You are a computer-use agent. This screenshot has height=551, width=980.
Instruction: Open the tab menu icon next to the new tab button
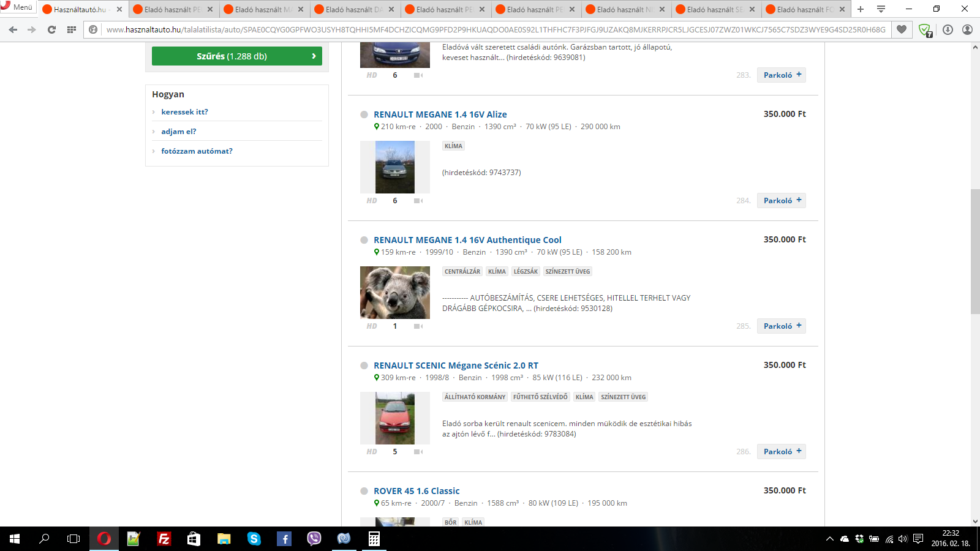[x=881, y=9]
